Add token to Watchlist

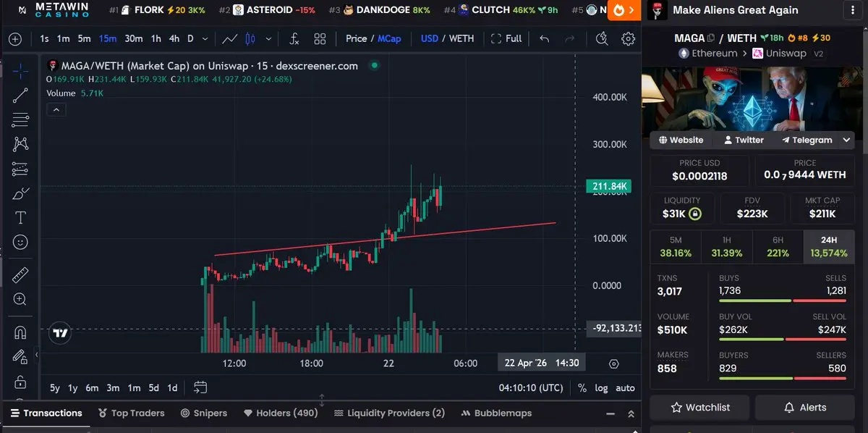point(700,408)
